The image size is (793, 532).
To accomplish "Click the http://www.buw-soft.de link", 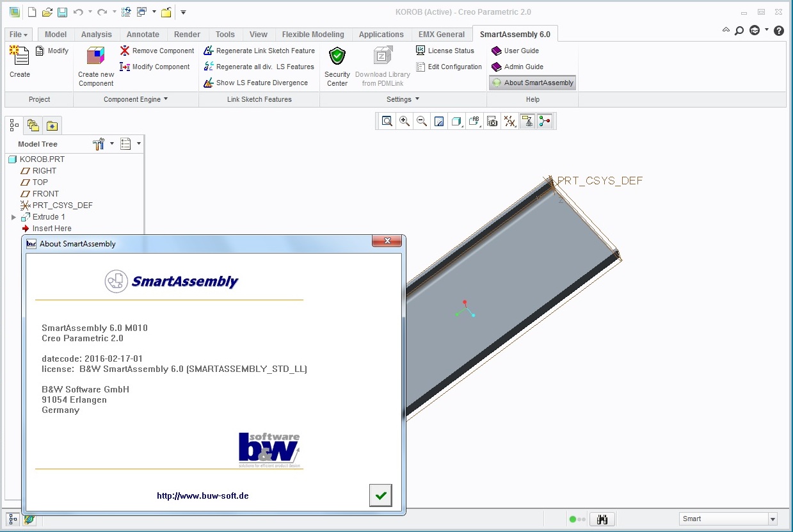I will (x=203, y=496).
